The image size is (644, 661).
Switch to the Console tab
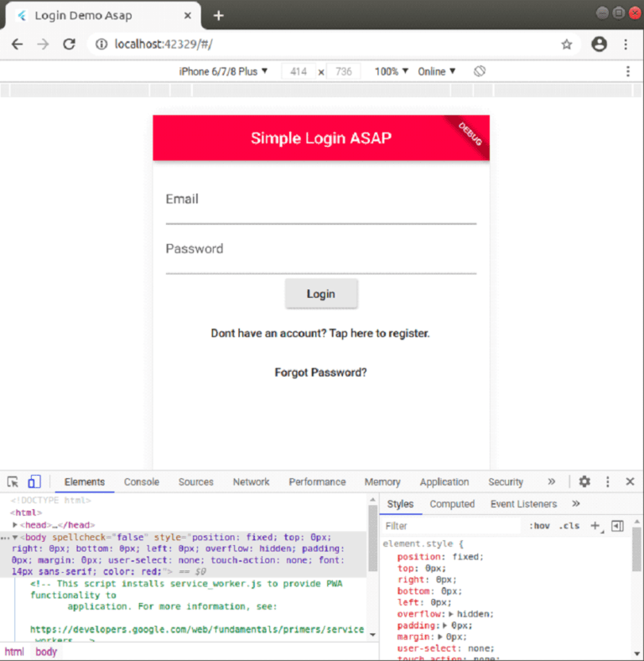[x=142, y=481]
